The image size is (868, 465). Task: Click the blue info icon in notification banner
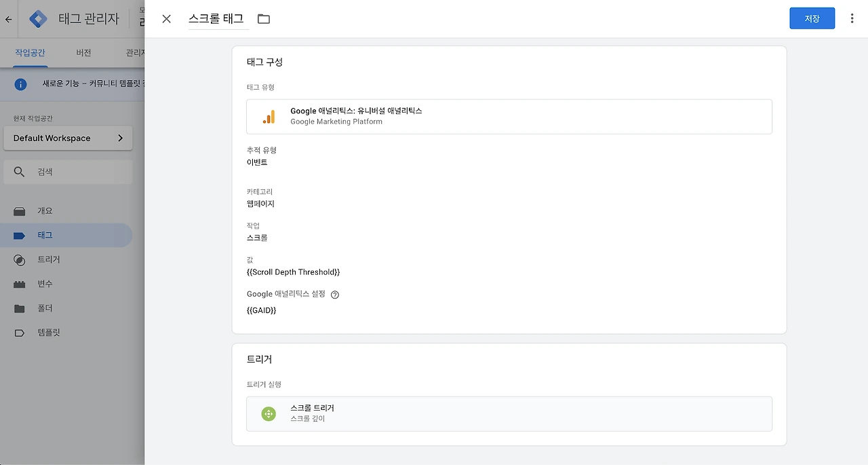click(x=20, y=84)
